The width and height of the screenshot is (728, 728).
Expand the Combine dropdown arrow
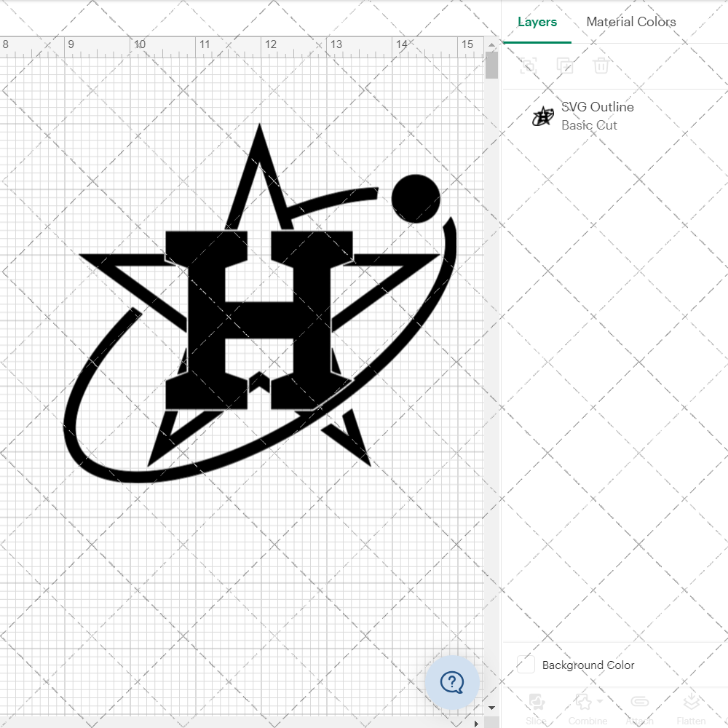pos(599,701)
